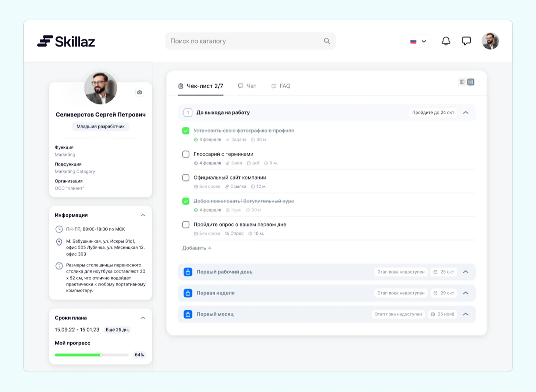Collapse the До выхода на работу stage
The width and height of the screenshot is (536, 392).
point(466,113)
